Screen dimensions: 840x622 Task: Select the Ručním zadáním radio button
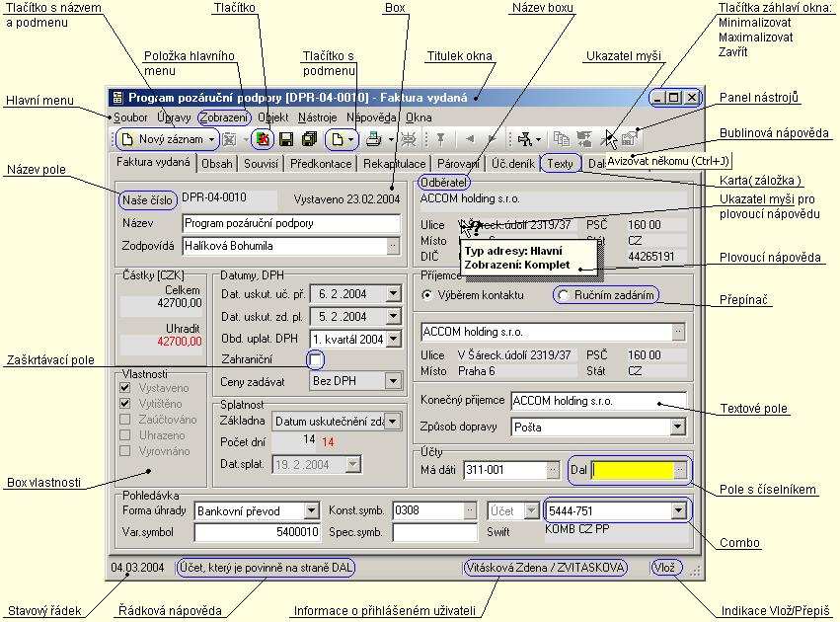563,295
